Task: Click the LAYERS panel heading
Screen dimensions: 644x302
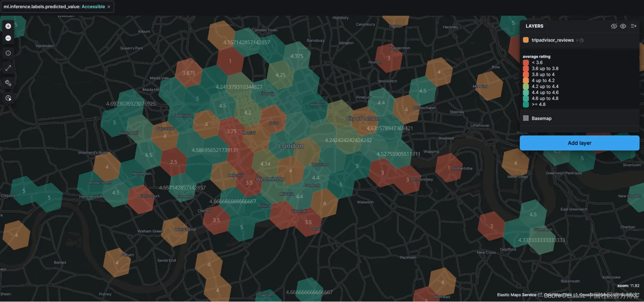Action: [x=534, y=26]
